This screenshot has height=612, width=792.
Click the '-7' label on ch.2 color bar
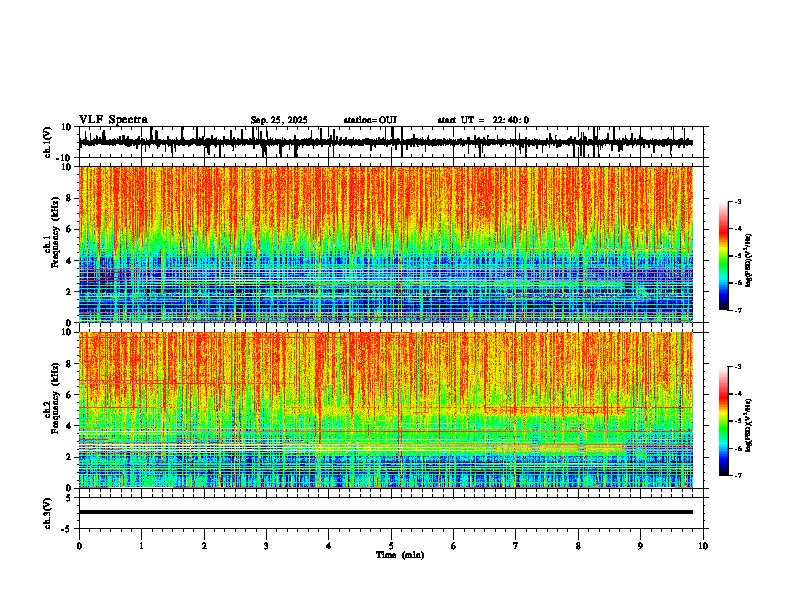click(738, 475)
